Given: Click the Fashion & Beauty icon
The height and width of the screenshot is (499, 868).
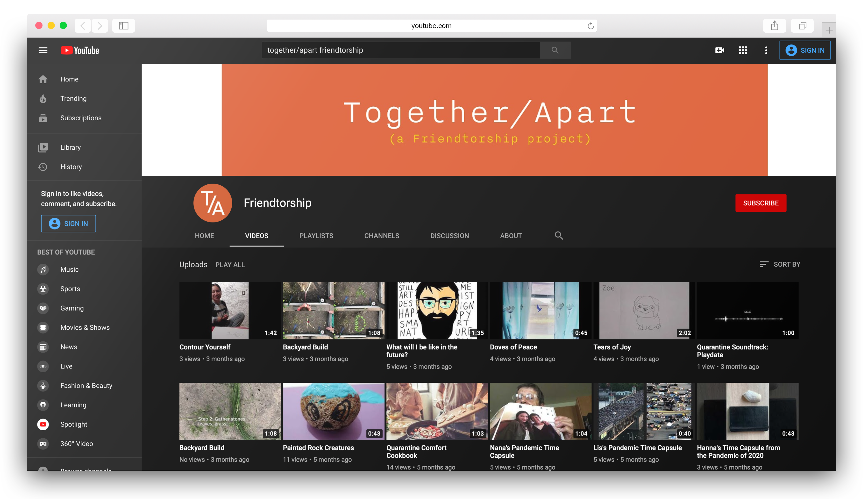Looking at the screenshot, I should pos(43,386).
